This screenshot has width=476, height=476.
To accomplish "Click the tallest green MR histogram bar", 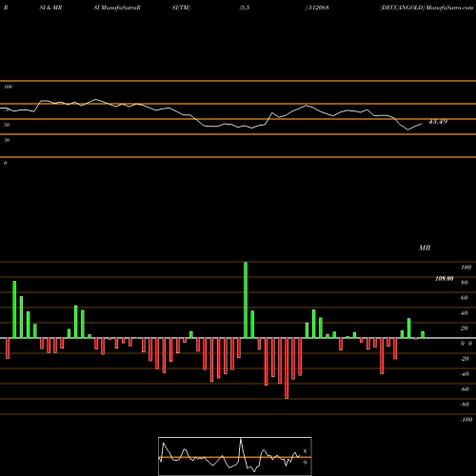I will pos(246,300).
